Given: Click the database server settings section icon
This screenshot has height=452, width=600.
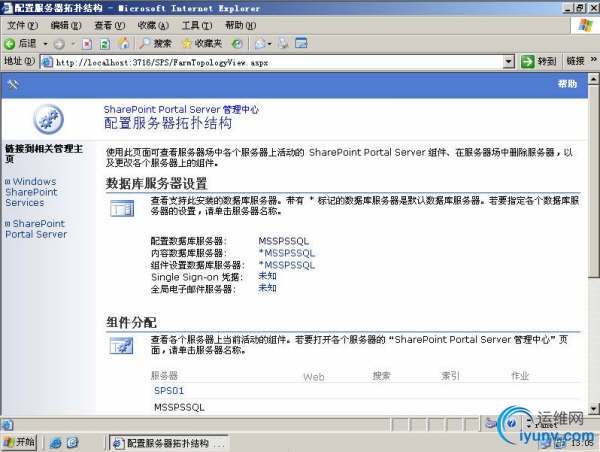Looking at the screenshot, I should click(x=122, y=209).
